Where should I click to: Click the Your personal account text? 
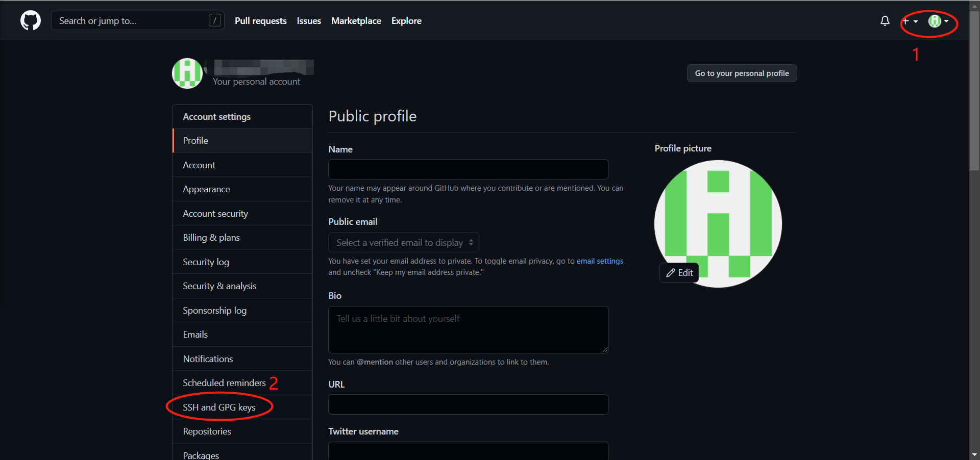click(x=256, y=82)
